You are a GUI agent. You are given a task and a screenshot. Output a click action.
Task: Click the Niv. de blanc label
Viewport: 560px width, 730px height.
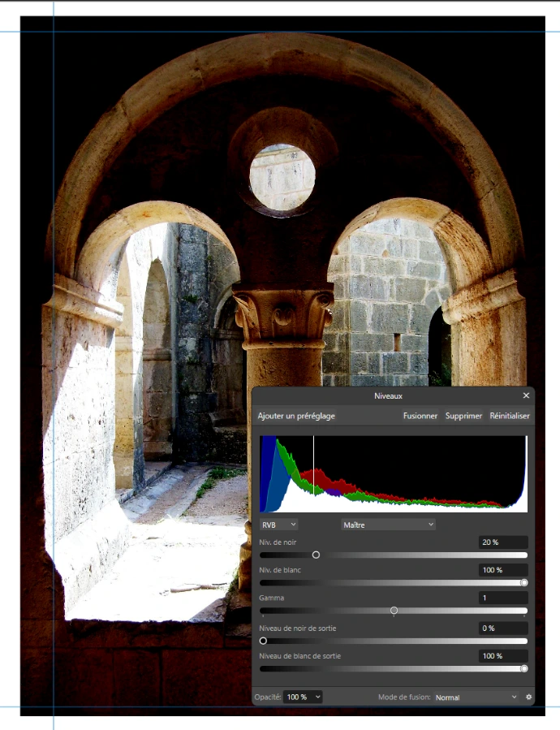pyautogui.click(x=280, y=570)
